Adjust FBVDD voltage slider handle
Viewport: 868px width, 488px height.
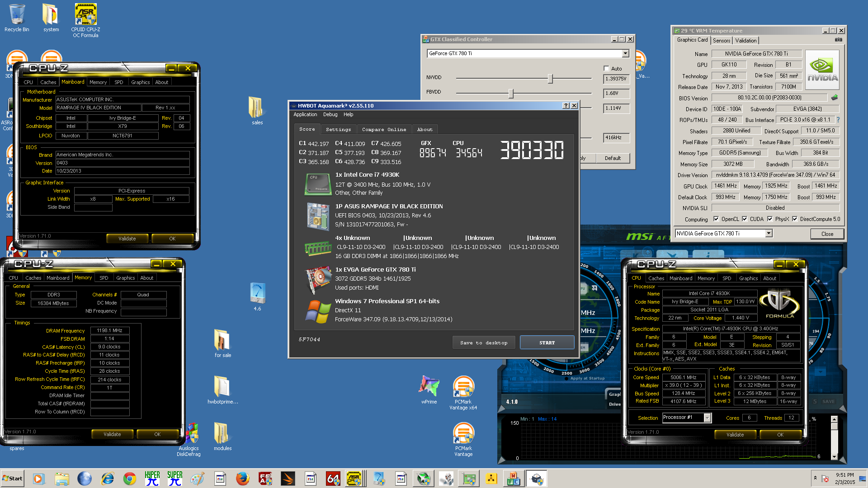coord(511,93)
